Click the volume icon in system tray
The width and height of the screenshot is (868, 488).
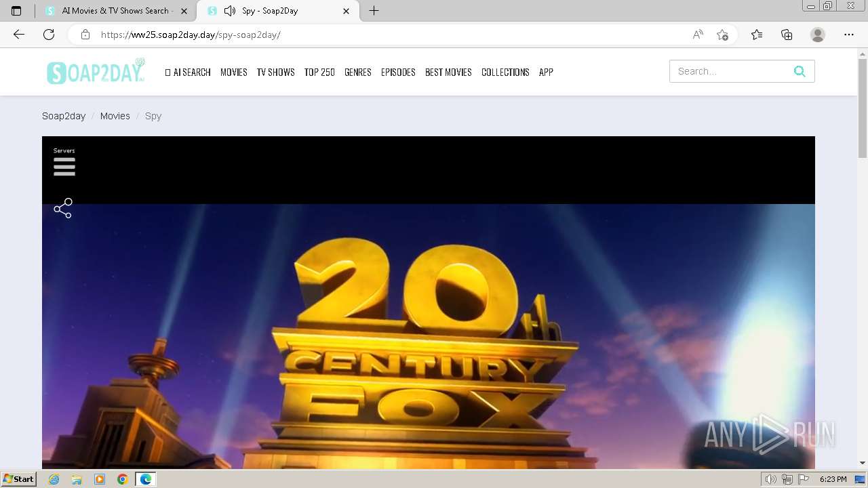[x=771, y=479]
